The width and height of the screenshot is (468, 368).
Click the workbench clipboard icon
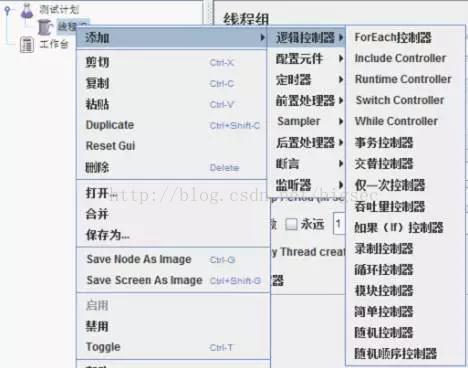[x=27, y=45]
